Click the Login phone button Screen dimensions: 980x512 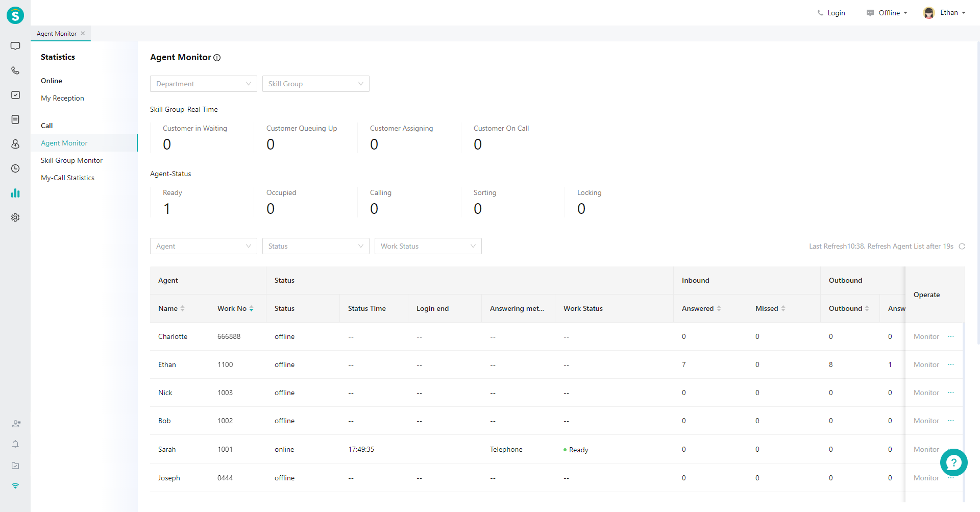click(831, 13)
